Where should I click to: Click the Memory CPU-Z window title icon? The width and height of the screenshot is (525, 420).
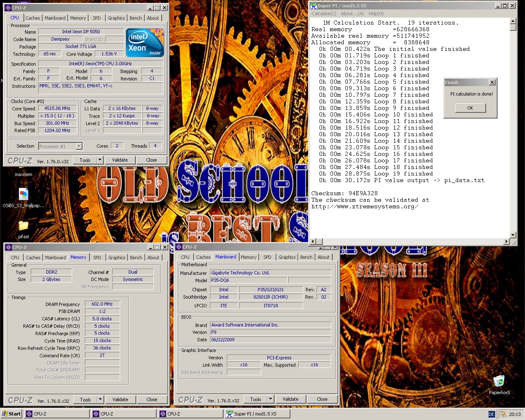8,247
